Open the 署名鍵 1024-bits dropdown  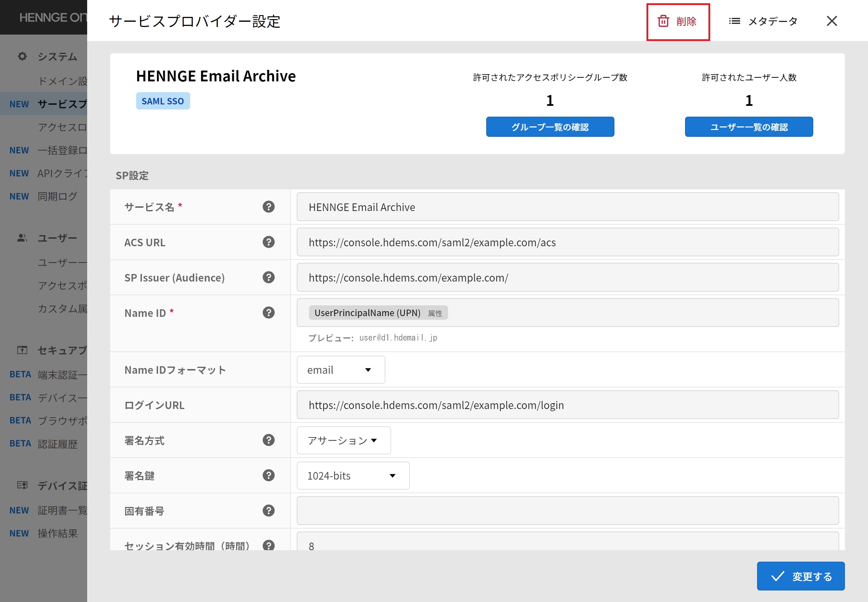pos(353,476)
